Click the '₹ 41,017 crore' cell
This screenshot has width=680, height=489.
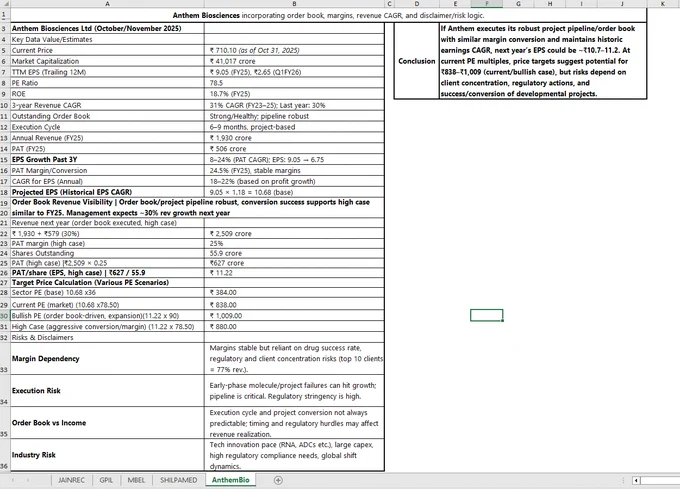click(294, 61)
